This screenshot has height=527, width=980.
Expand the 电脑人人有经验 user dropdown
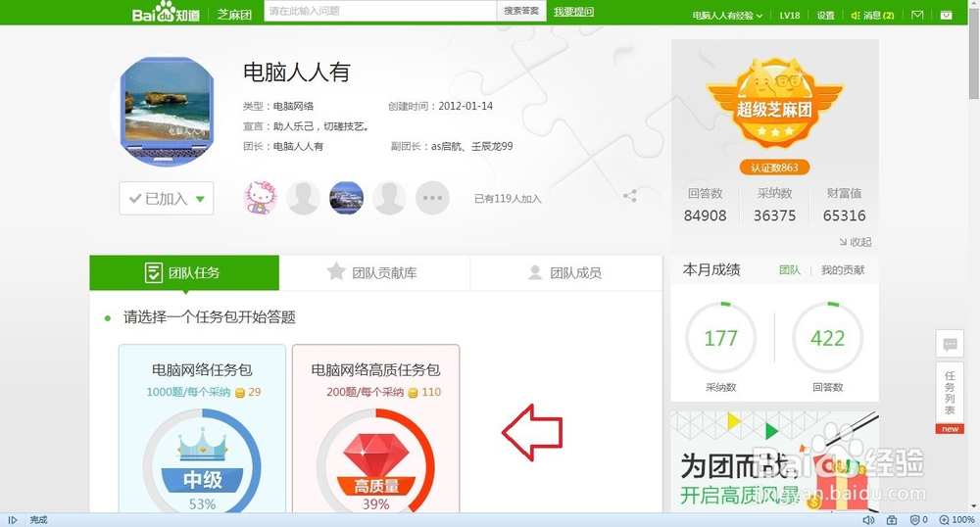click(727, 15)
